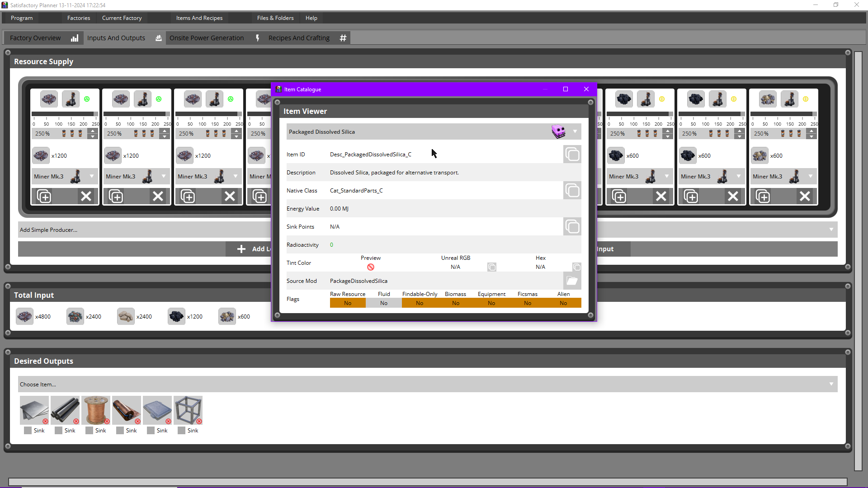Delete the second iron ore producer with the X icon
Viewport: 868px width, 488px height.
158,196
